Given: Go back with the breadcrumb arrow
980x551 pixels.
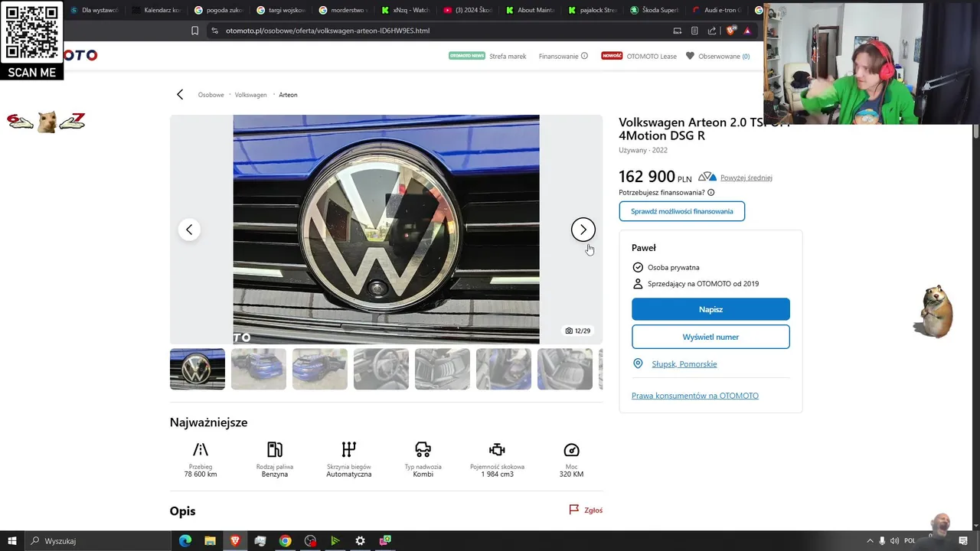Looking at the screenshot, I should 180,94.
